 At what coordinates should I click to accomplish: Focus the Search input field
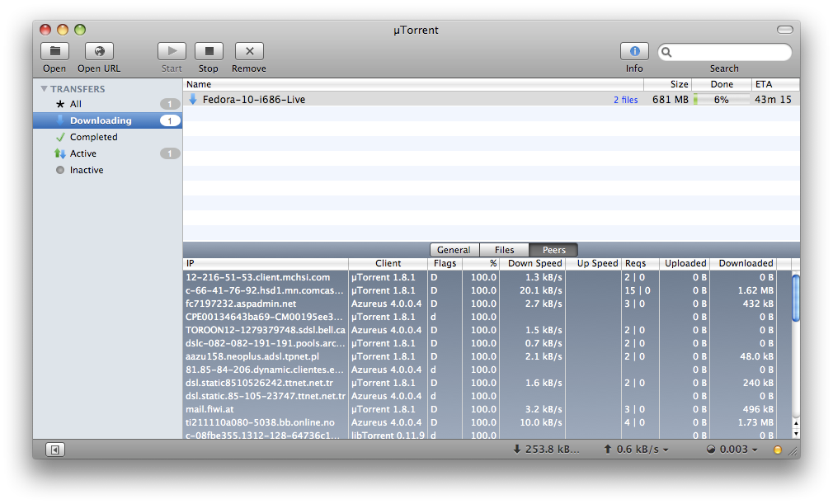(725, 52)
